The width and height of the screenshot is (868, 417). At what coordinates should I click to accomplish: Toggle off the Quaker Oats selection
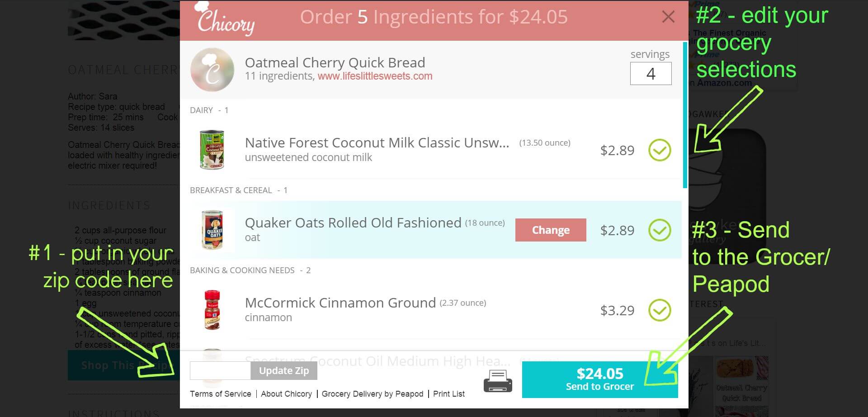(660, 230)
